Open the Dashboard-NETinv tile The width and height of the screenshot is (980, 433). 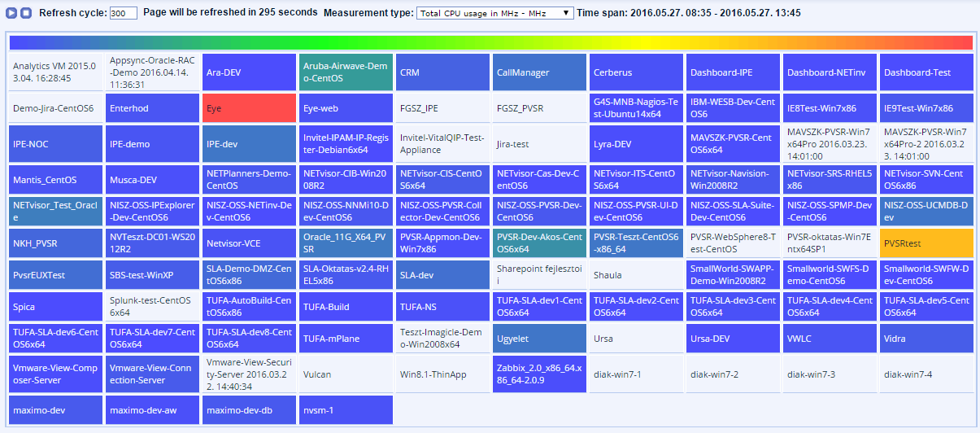pyautogui.click(x=829, y=72)
